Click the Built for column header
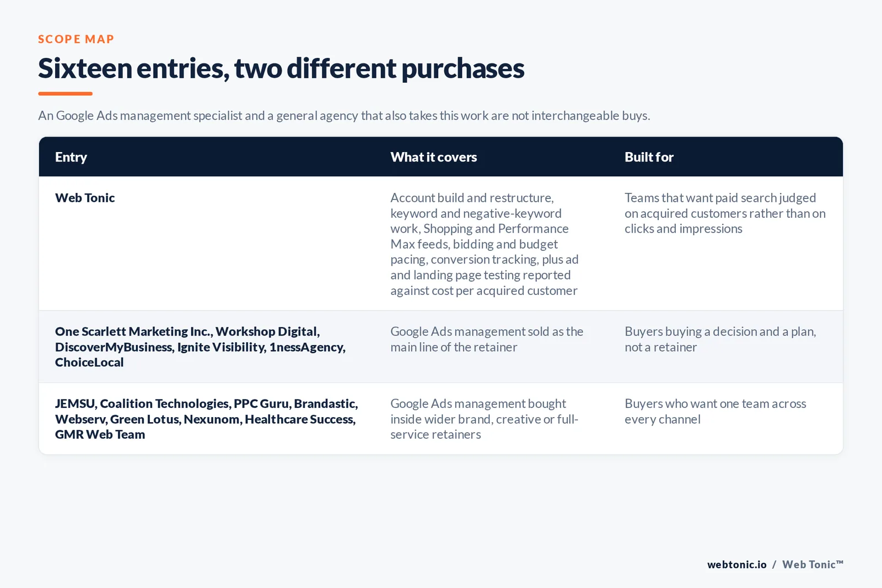 (x=649, y=157)
